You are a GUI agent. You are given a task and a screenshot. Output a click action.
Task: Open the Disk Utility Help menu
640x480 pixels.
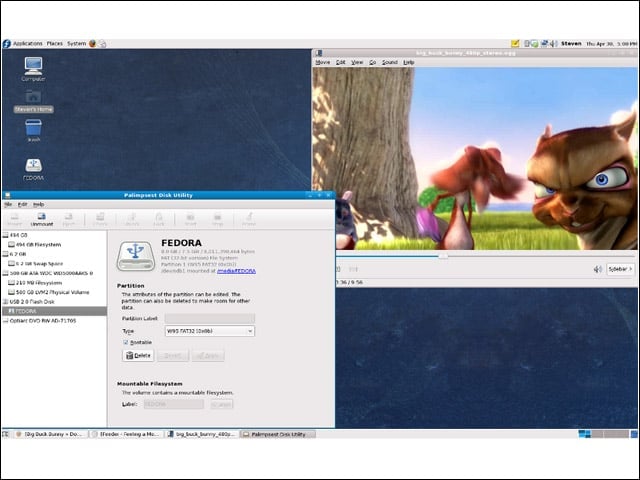[39, 204]
